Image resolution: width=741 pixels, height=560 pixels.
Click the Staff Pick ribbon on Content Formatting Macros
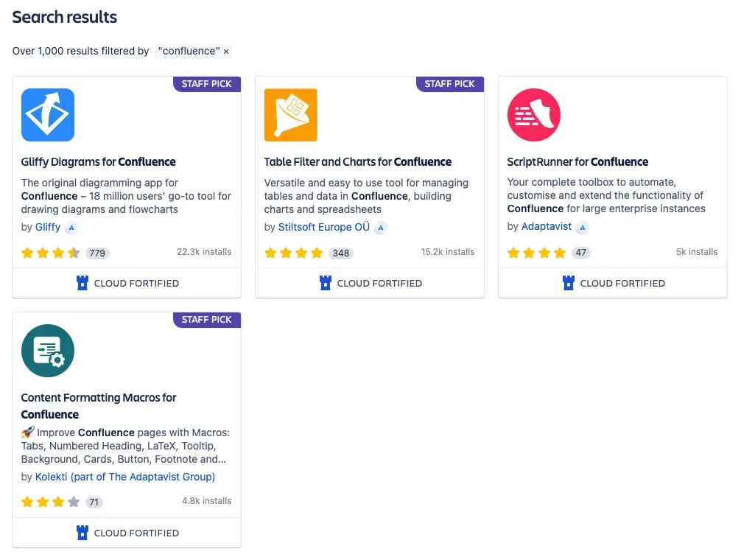207,320
